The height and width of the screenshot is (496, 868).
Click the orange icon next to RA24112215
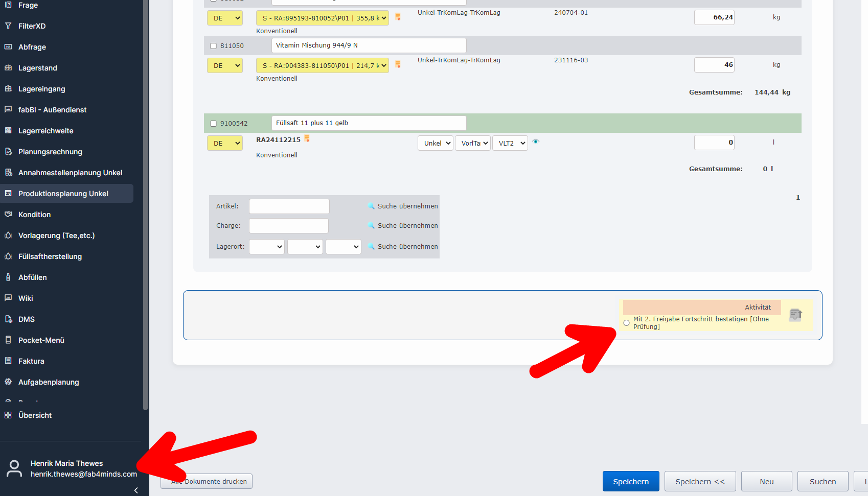pyautogui.click(x=307, y=138)
